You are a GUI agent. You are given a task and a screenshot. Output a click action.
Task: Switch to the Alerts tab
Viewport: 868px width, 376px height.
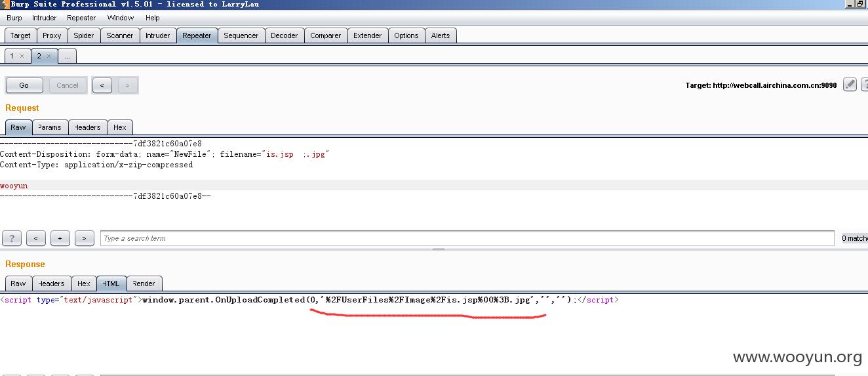coord(441,35)
